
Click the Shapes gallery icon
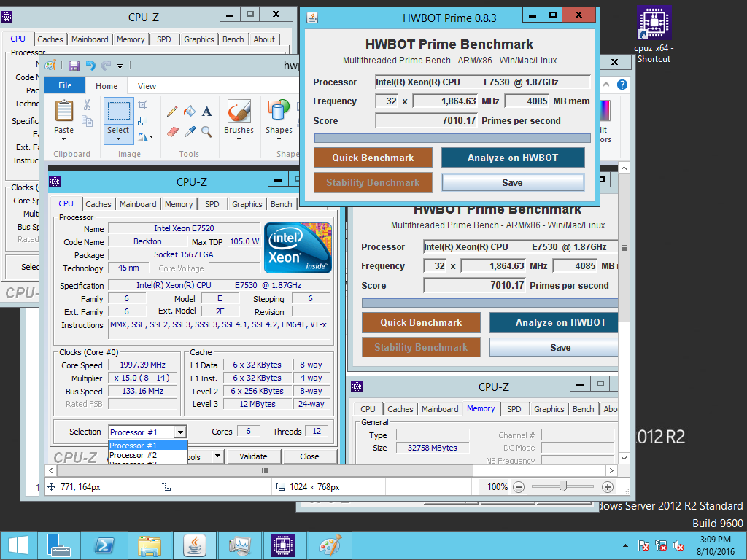coord(279,111)
